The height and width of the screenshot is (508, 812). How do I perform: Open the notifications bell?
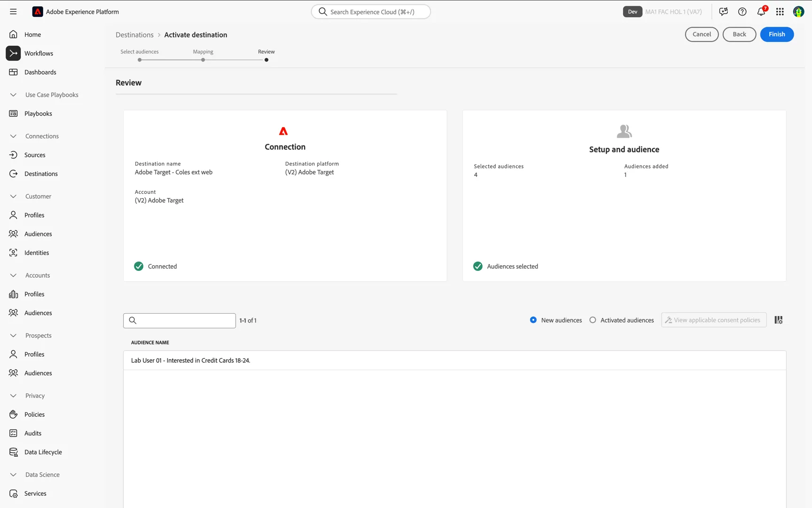pyautogui.click(x=761, y=12)
